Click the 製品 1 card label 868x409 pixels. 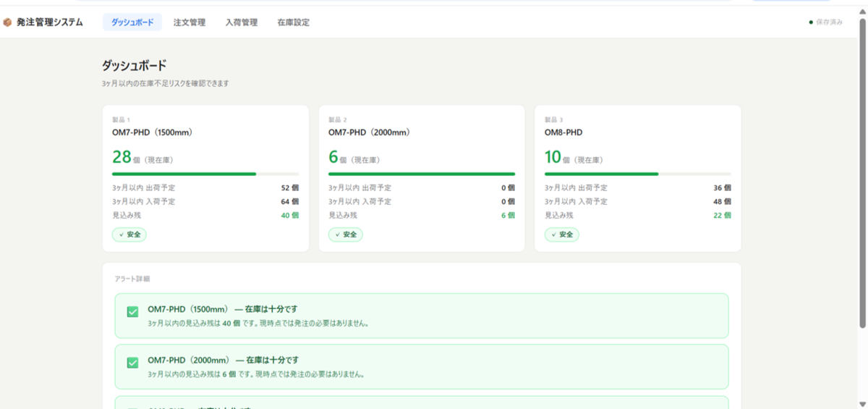pyautogui.click(x=121, y=119)
